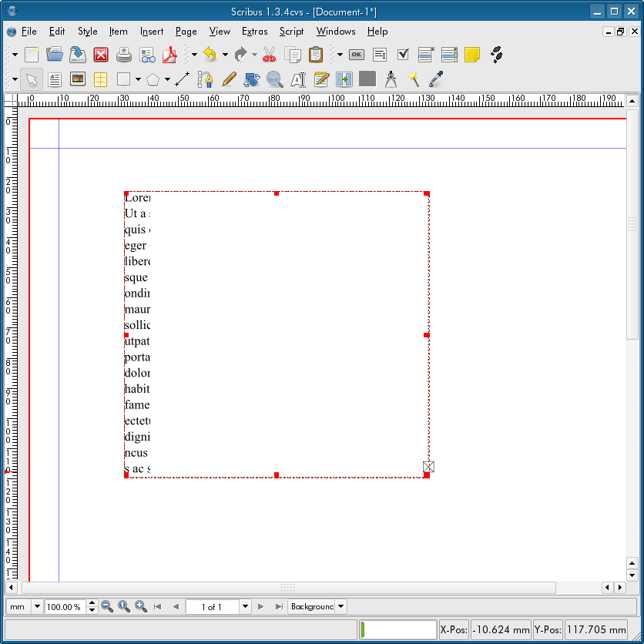Go to the next page button
644x644 pixels.
[261, 607]
